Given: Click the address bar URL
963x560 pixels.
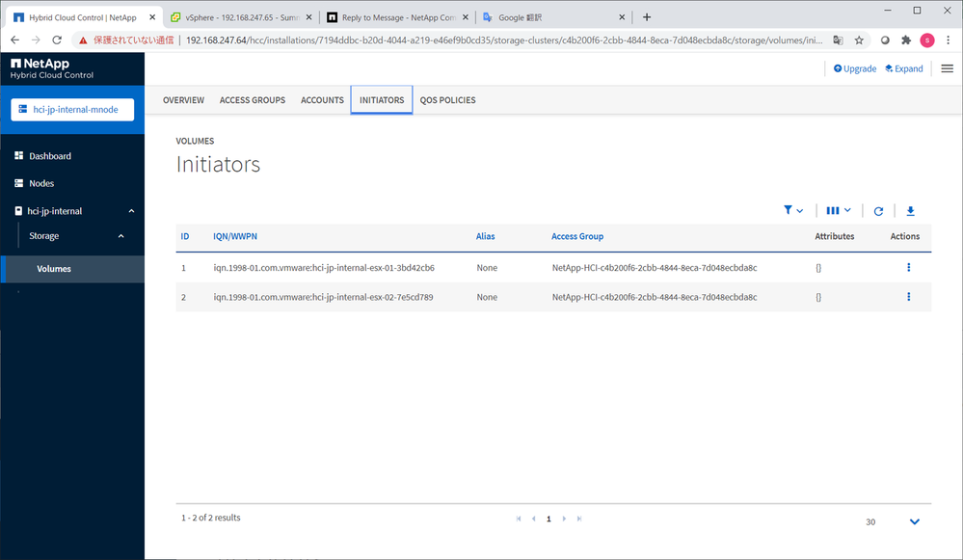Looking at the screenshot, I should (503, 40).
